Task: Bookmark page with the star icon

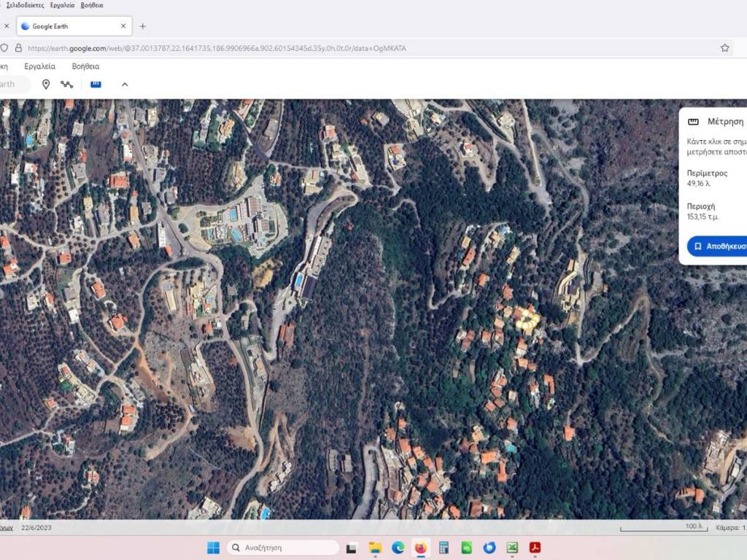Action: [724, 48]
